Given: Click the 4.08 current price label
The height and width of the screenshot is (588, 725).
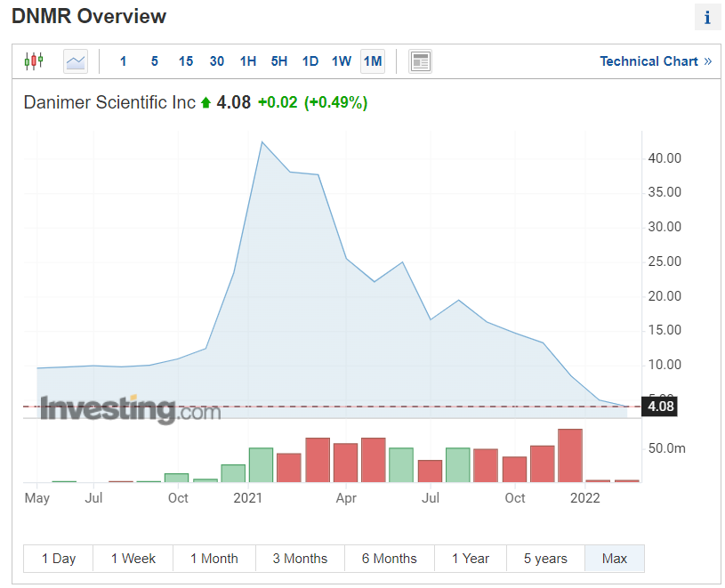Looking at the screenshot, I should click(x=660, y=407).
